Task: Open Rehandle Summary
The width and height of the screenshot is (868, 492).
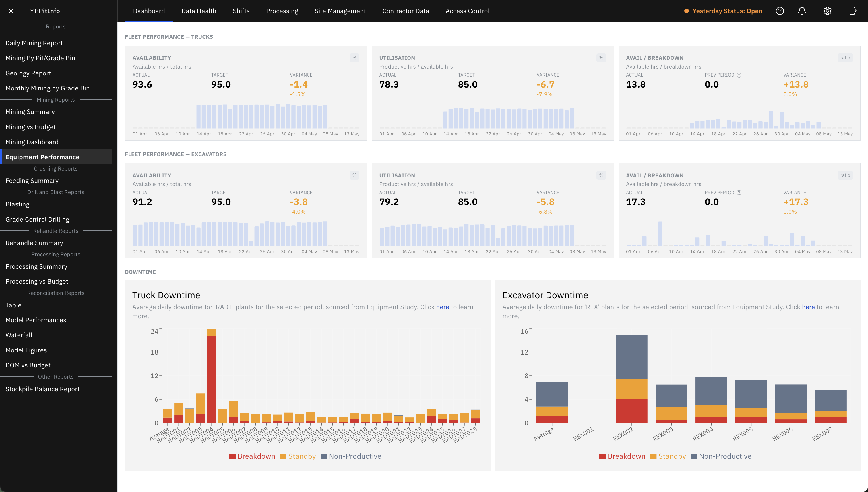Action: tap(56, 243)
